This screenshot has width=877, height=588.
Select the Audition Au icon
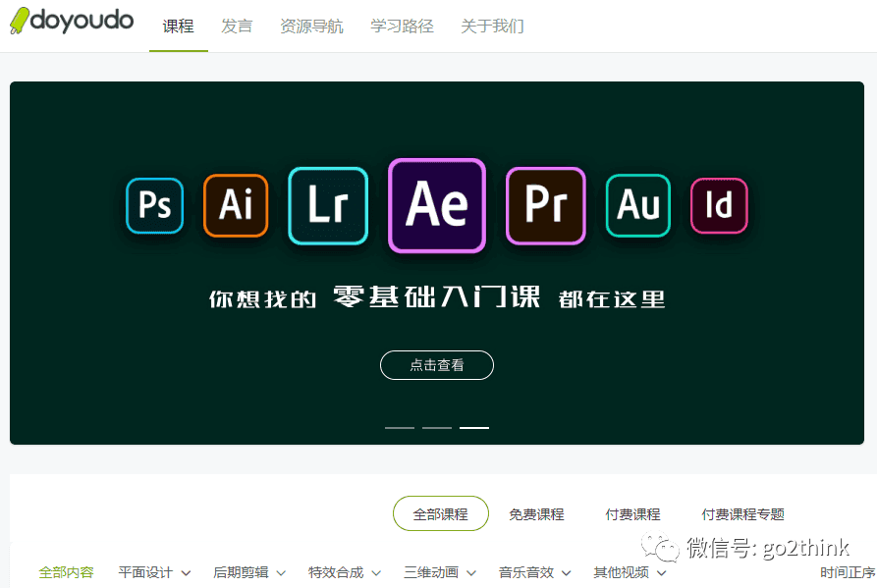(638, 205)
